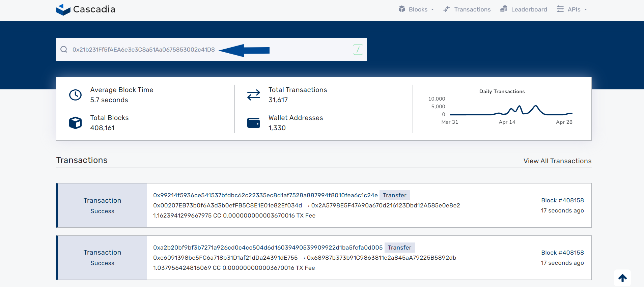Click the slash shortcut icon in search bar

(358, 50)
